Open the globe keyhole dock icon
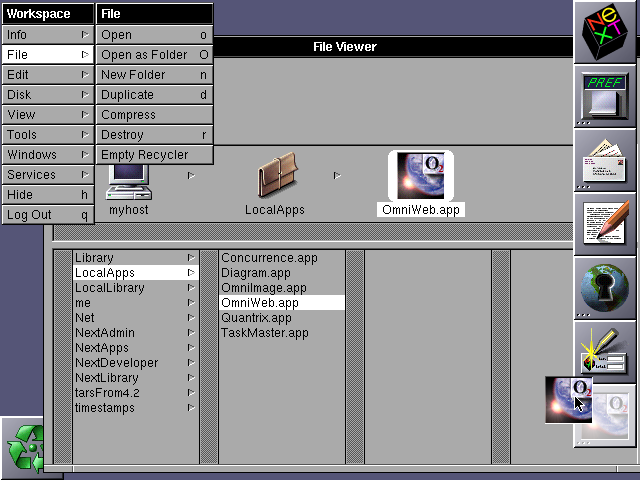 604,289
